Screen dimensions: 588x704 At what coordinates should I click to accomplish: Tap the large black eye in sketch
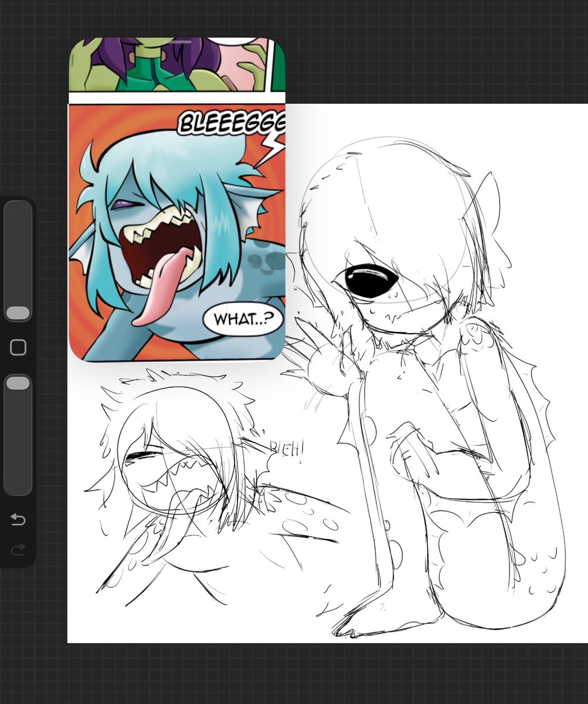click(x=370, y=280)
